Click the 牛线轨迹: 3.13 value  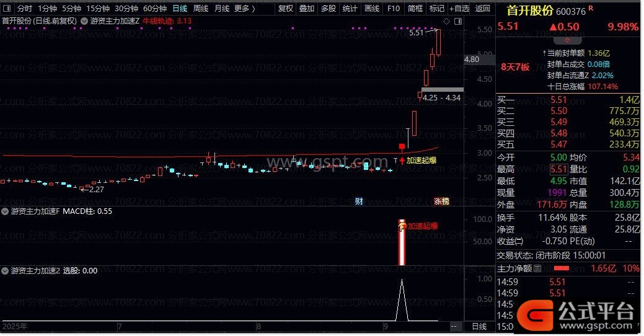(x=167, y=21)
